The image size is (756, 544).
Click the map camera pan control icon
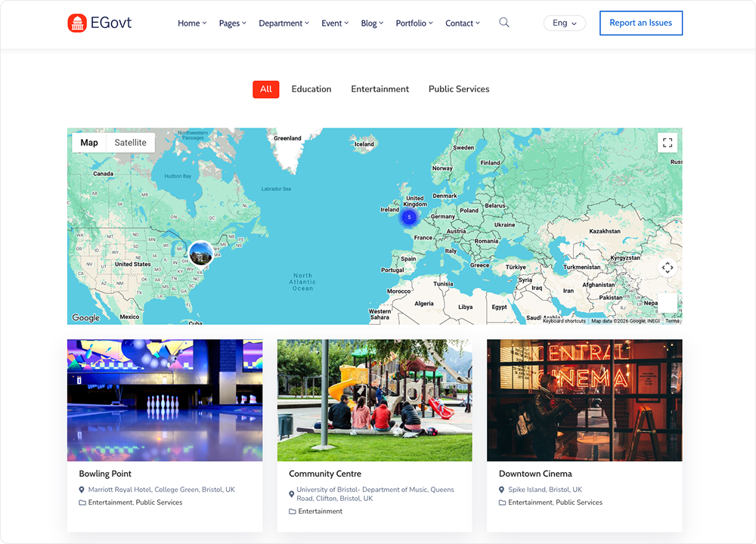668,267
